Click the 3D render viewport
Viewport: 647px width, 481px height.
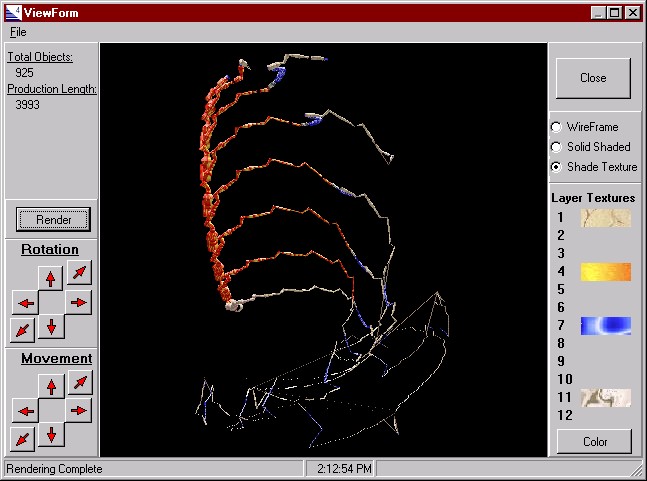coord(324,250)
